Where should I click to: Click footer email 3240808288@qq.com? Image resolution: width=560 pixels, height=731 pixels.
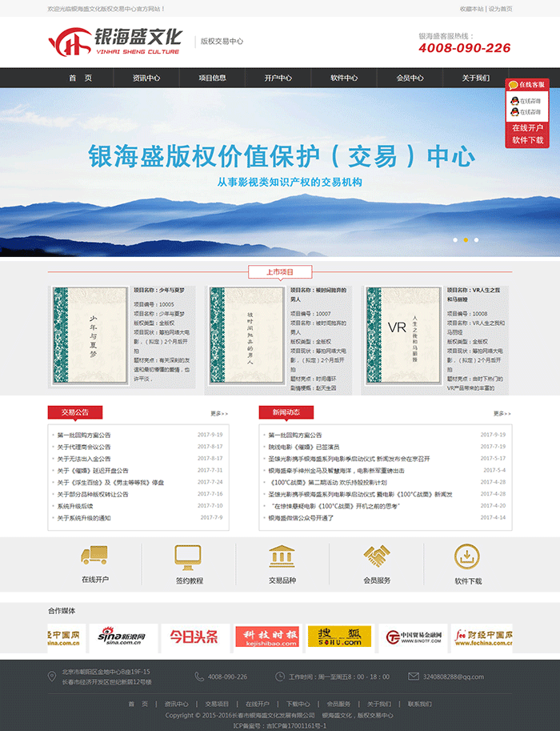(x=454, y=677)
